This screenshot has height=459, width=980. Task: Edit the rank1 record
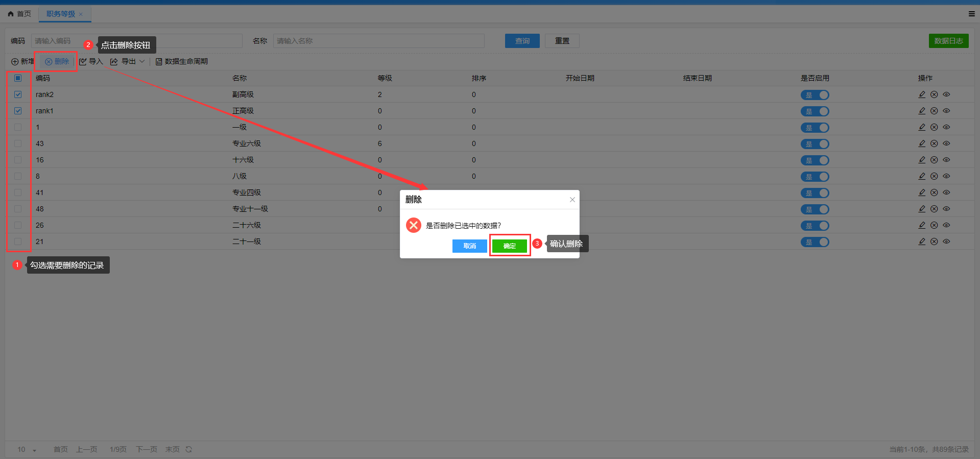tap(922, 111)
